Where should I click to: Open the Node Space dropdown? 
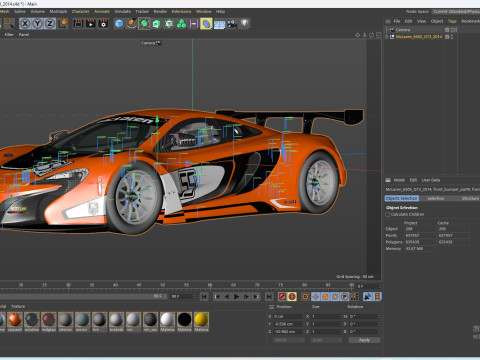pos(456,11)
